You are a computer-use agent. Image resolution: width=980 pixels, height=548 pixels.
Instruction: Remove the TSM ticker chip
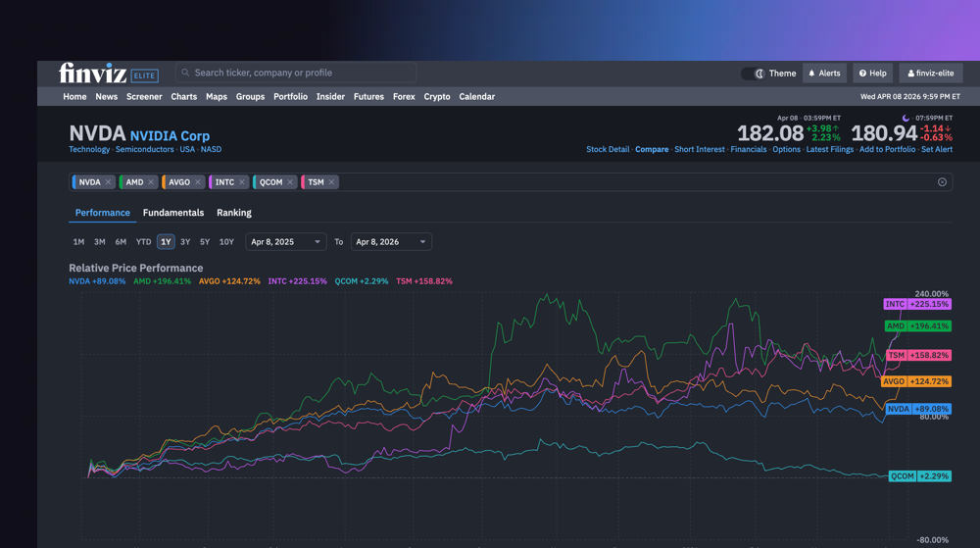[332, 182]
